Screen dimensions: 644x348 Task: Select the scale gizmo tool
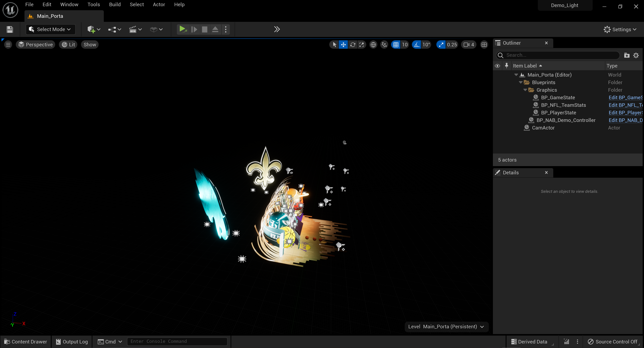(362, 45)
